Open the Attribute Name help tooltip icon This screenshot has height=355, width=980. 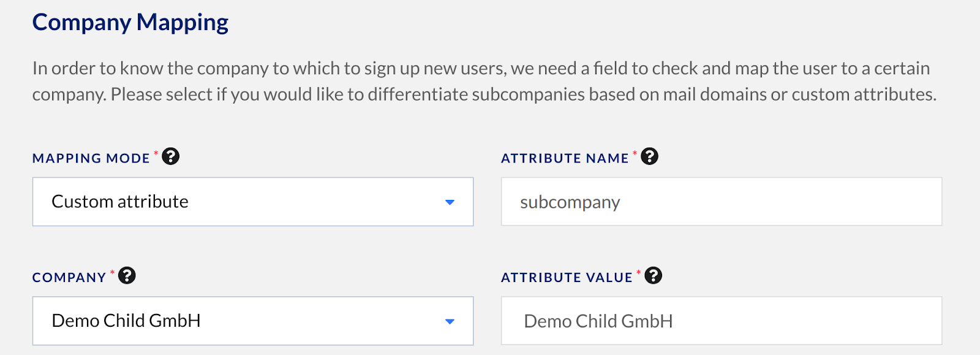point(650,156)
